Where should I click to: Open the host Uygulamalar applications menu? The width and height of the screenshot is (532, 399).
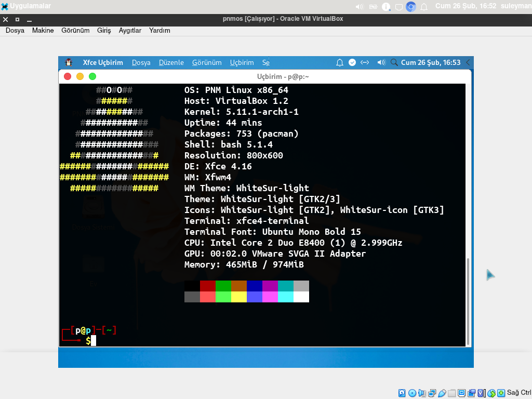26,6
